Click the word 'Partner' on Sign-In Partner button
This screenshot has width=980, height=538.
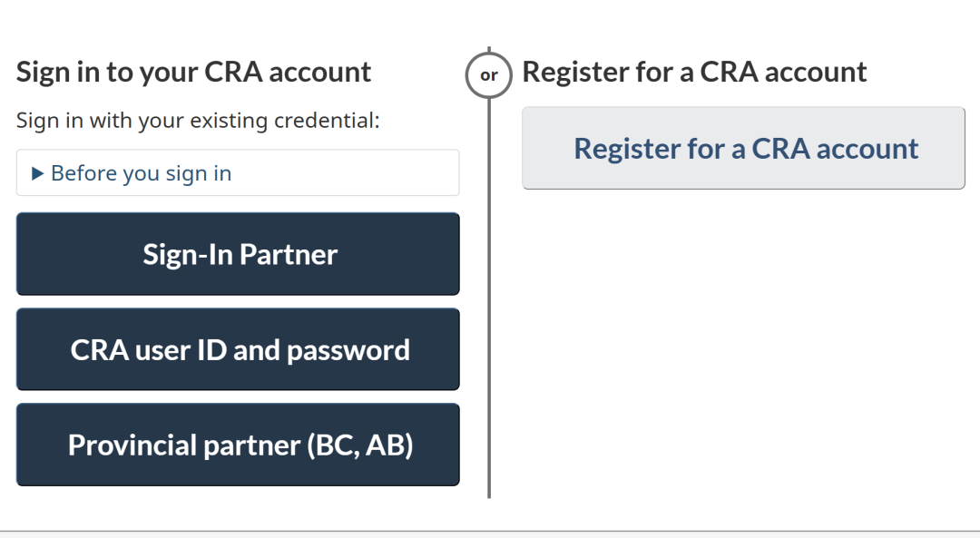tap(288, 254)
